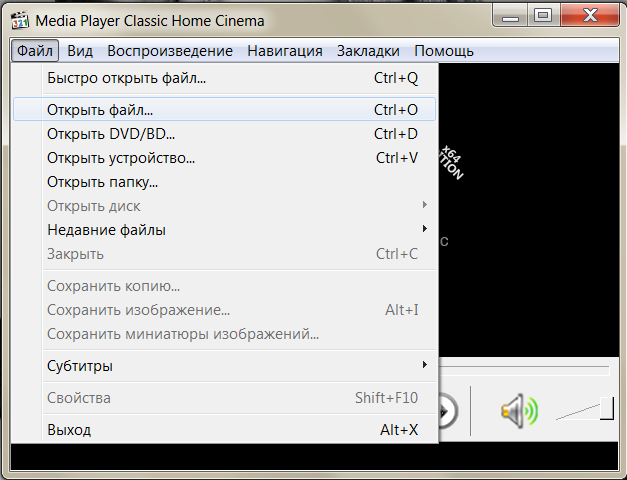Image resolution: width=627 pixels, height=480 pixels.
Task: Close the Media Player Classic window
Action: (x=590, y=16)
